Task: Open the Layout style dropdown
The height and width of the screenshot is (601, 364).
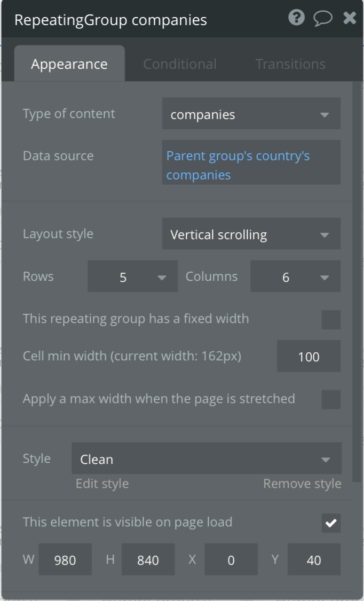Action: tap(251, 234)
